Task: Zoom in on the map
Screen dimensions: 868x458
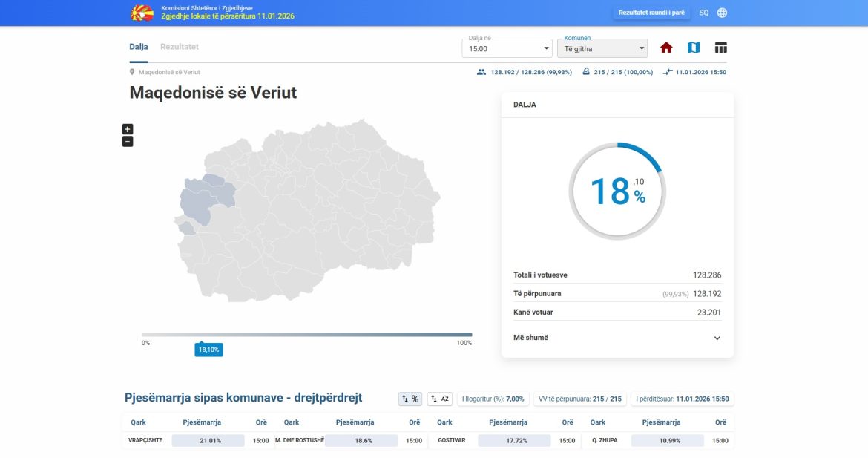Action: (x=128, y=129)
